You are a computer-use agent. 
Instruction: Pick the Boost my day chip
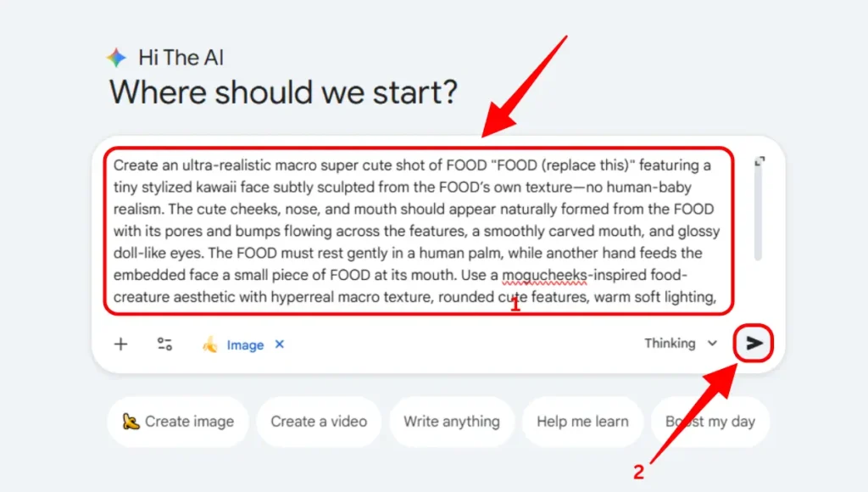pyautogui.click(x=710, y=422)
